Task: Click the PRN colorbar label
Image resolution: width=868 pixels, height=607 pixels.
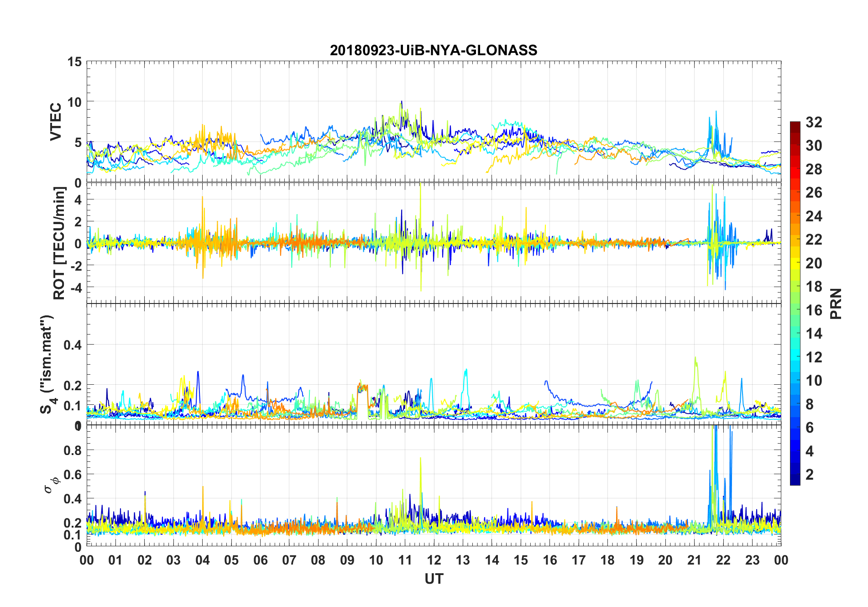Action: click(x=836, y=303)
